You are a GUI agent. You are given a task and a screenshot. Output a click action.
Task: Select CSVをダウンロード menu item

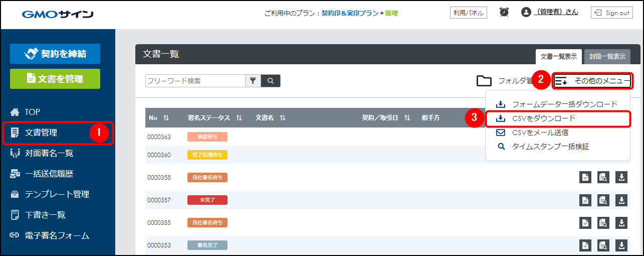tap(544, 118)
